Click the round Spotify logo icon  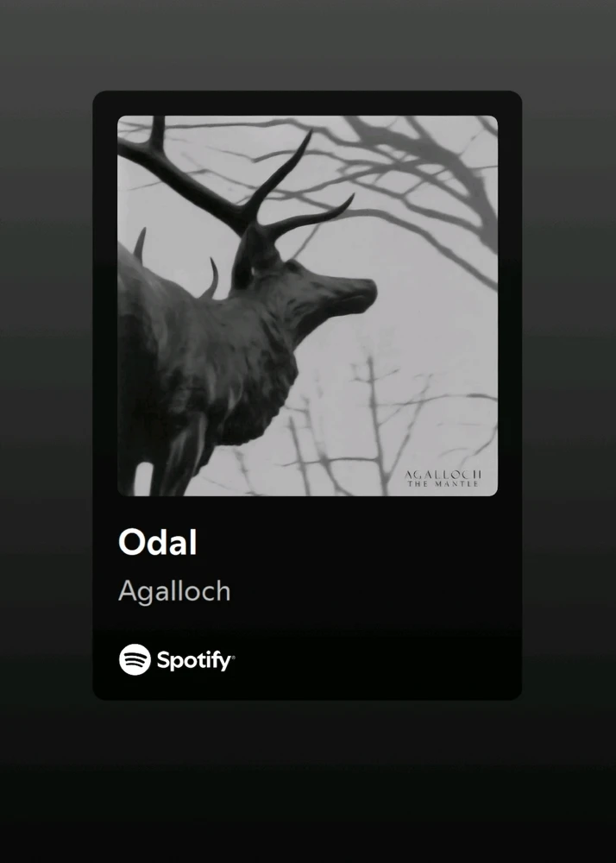click(135, 659)
